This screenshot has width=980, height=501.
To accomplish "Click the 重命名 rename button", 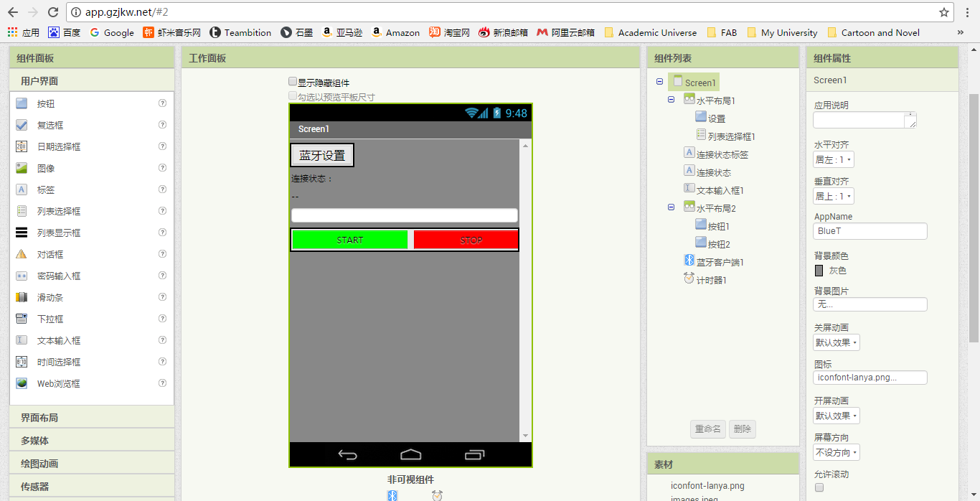I will tap(707, 429).
